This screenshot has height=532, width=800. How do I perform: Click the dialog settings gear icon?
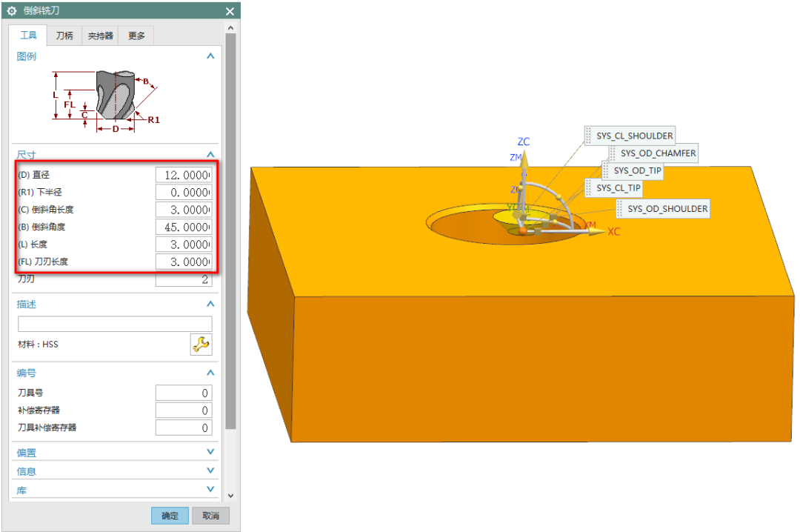click(x=12, y=11)
